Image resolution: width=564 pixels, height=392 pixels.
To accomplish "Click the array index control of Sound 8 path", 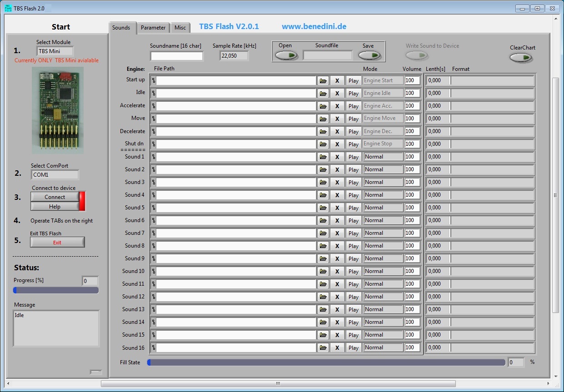I will pos(153,246).
